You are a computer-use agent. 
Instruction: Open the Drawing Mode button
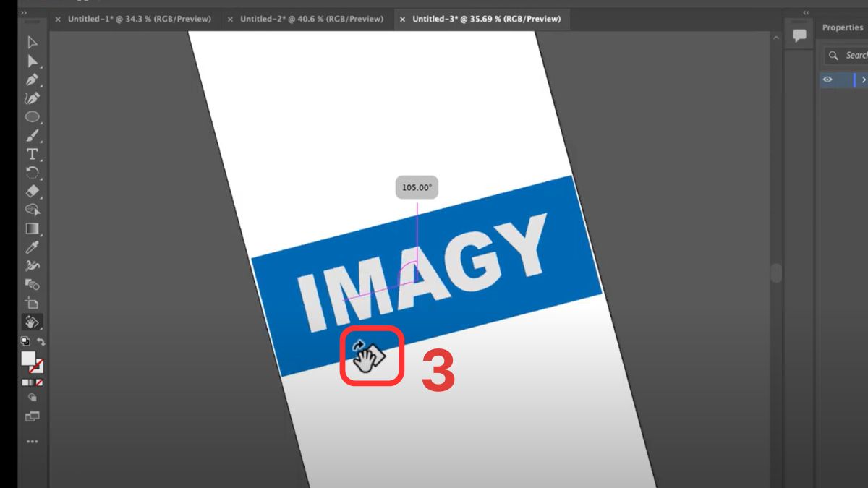[x=32, y=398]
